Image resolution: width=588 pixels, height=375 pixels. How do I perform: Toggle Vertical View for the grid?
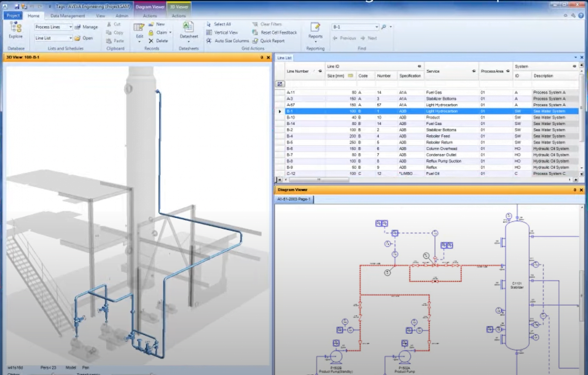click(x=209, y=32)
